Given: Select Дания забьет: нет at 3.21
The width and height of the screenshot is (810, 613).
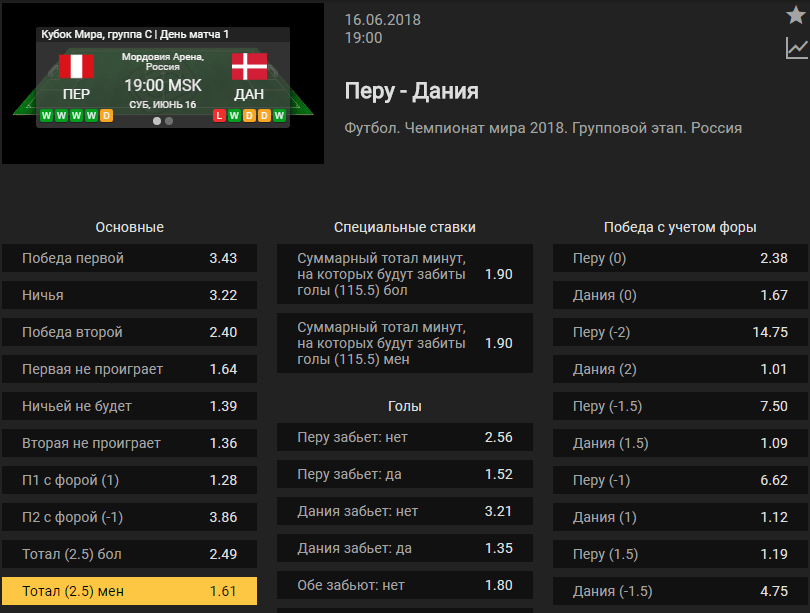Looking at the screenshot, I should coord(405,511).
